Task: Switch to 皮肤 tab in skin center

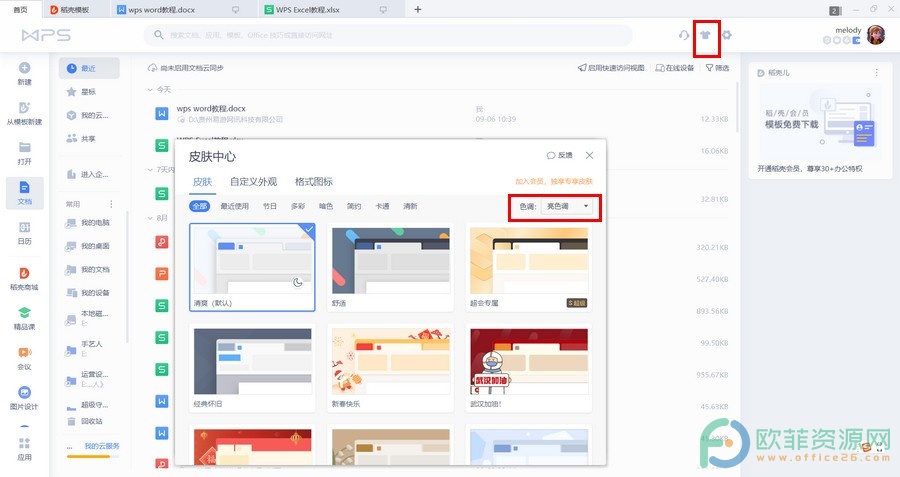Action: 202,182
